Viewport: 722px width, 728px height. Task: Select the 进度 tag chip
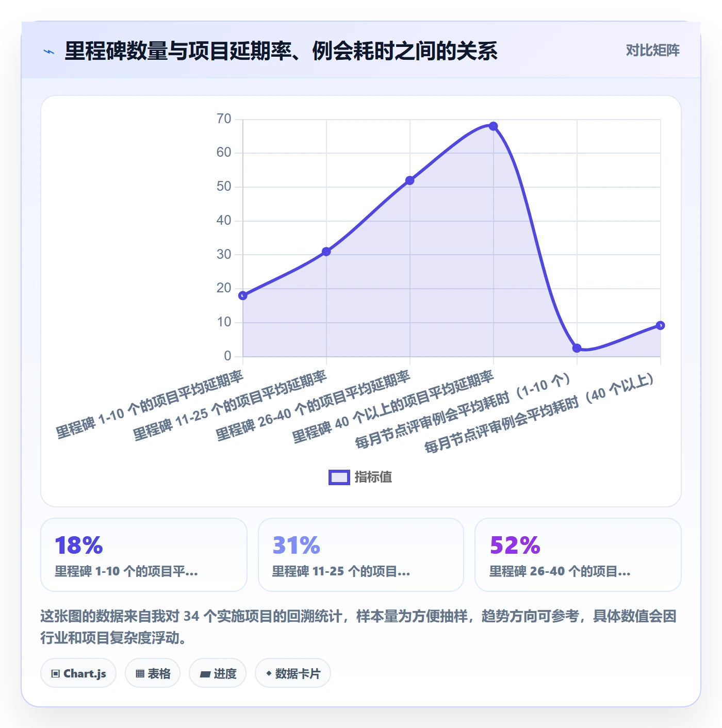(x=218, y=673)
